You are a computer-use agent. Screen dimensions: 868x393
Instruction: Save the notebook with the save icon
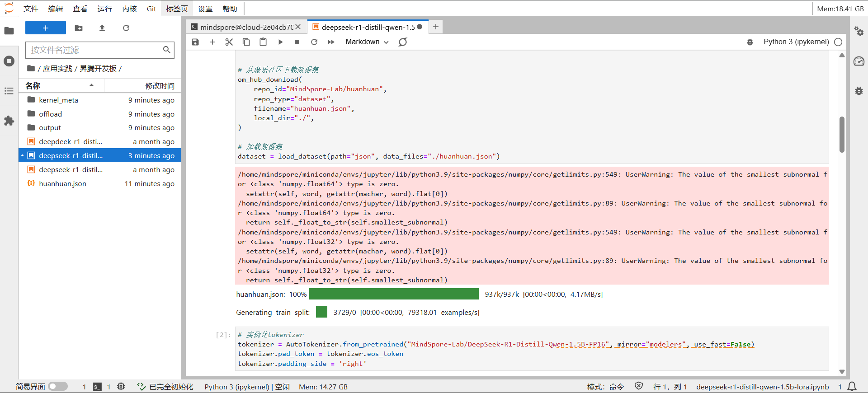point(195,42)
